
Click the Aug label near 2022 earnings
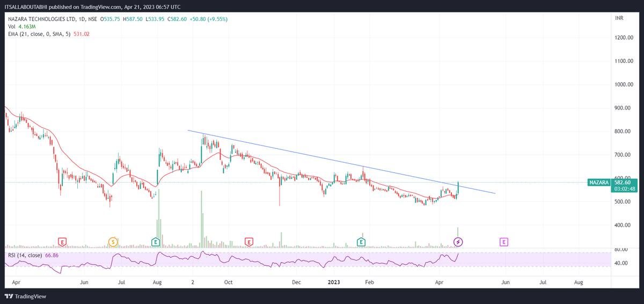click(x=157, y=281)
